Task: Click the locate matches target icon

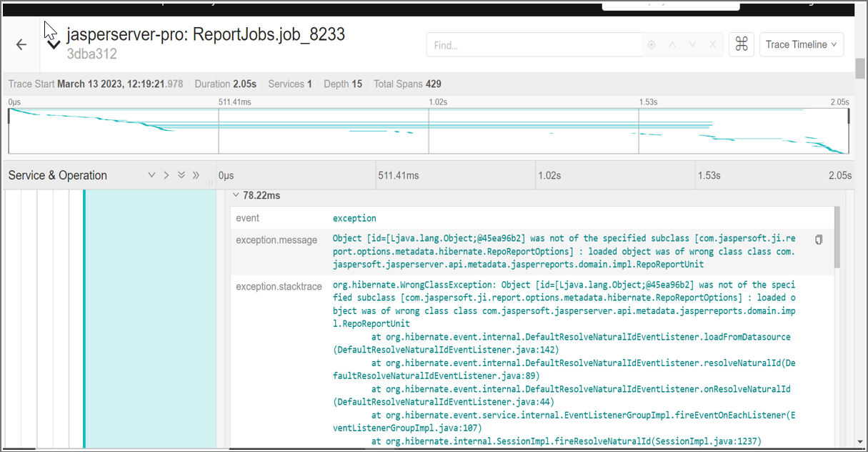Action: (x=652, y=45)
